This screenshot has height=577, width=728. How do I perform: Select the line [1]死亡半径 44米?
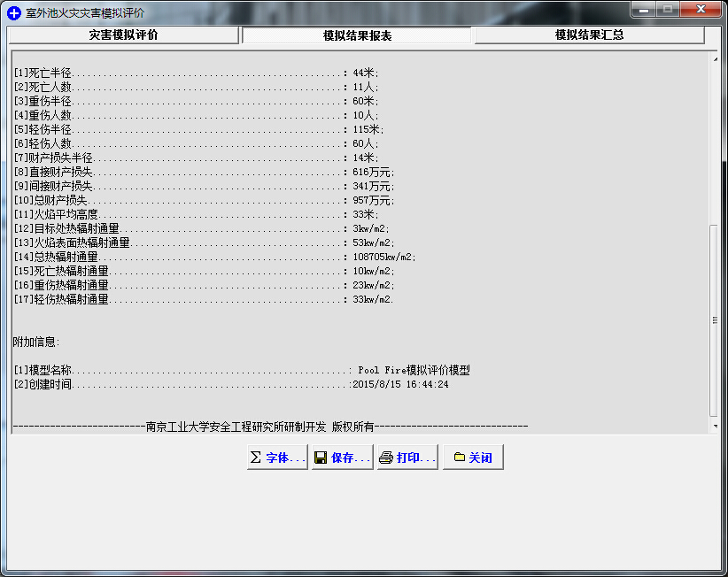(x=197, y=73)
